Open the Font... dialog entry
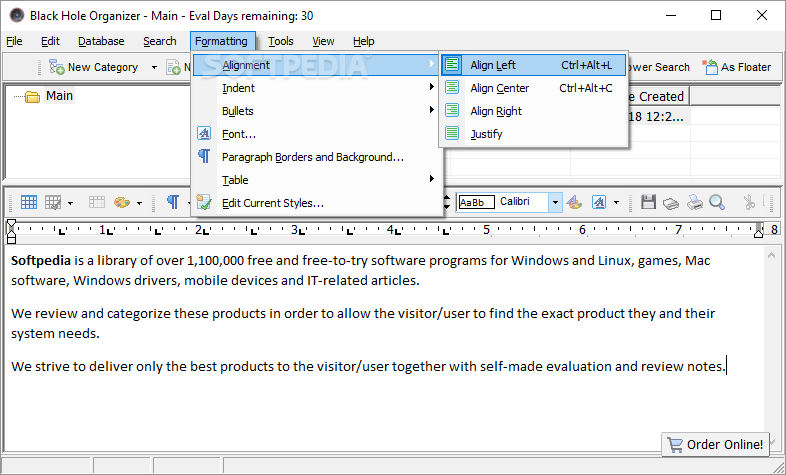786x475 pixels. [x=316, y=134]
